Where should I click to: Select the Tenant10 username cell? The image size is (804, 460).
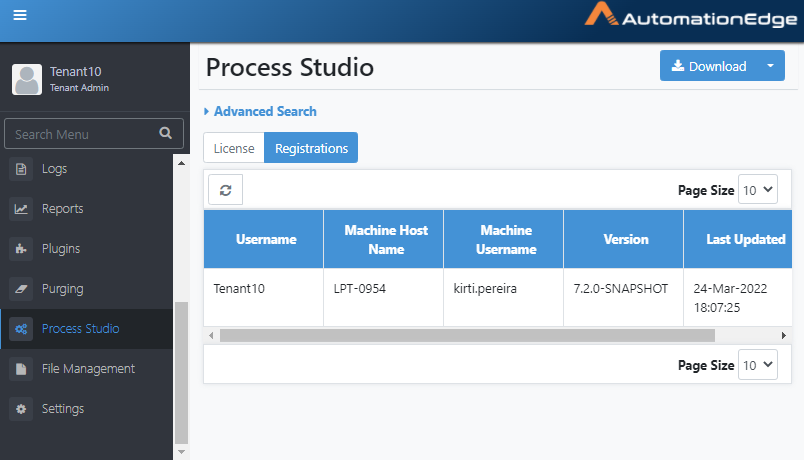264,297
